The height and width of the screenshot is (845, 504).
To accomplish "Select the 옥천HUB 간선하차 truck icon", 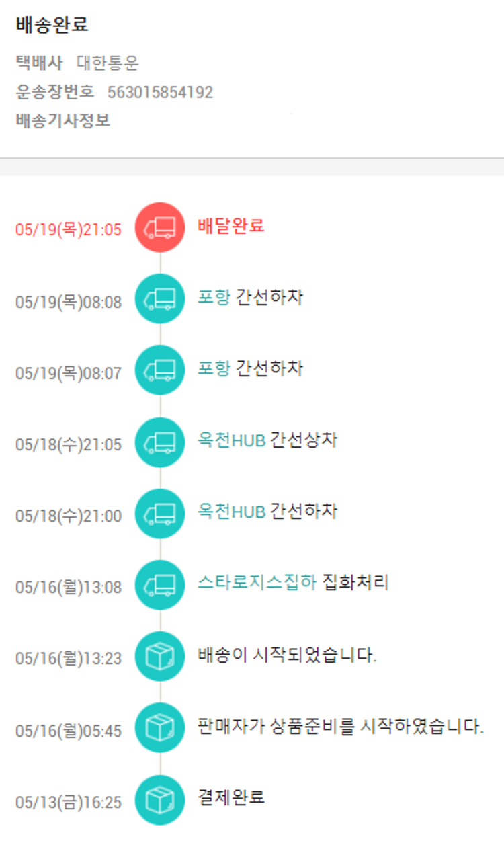I will coord(160,514).
